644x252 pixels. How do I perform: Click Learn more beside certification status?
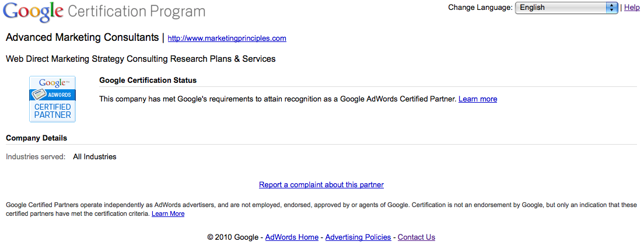pos(478,99)
